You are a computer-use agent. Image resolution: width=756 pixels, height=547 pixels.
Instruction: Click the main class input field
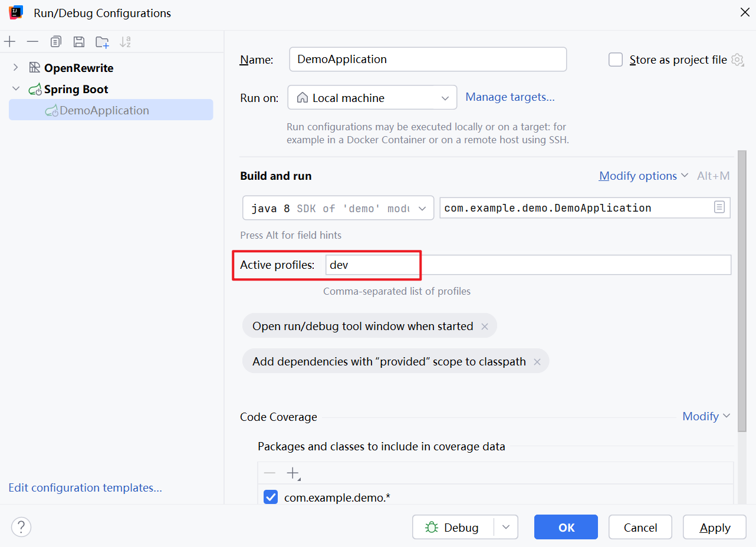585,207
